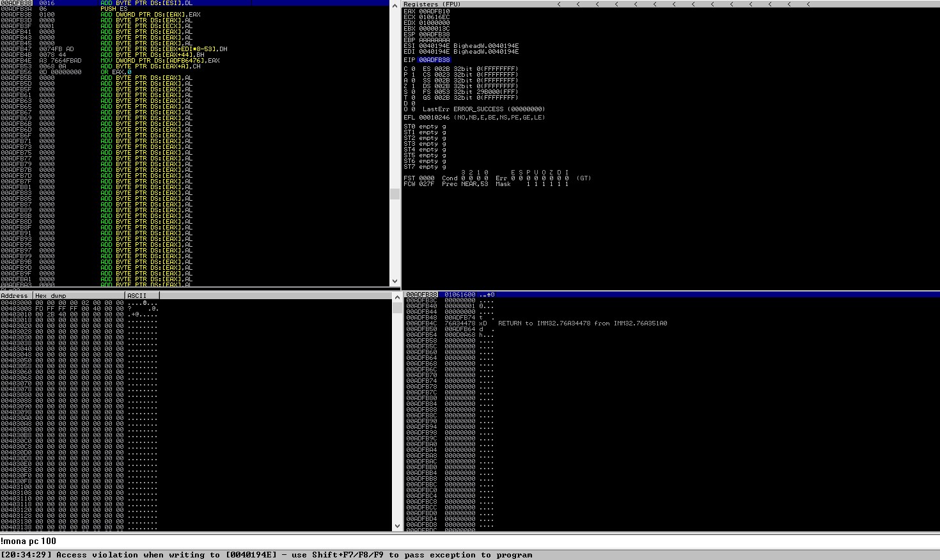
Task: Select the EDI register row BigheadW.0040194E
Action: 461,52
